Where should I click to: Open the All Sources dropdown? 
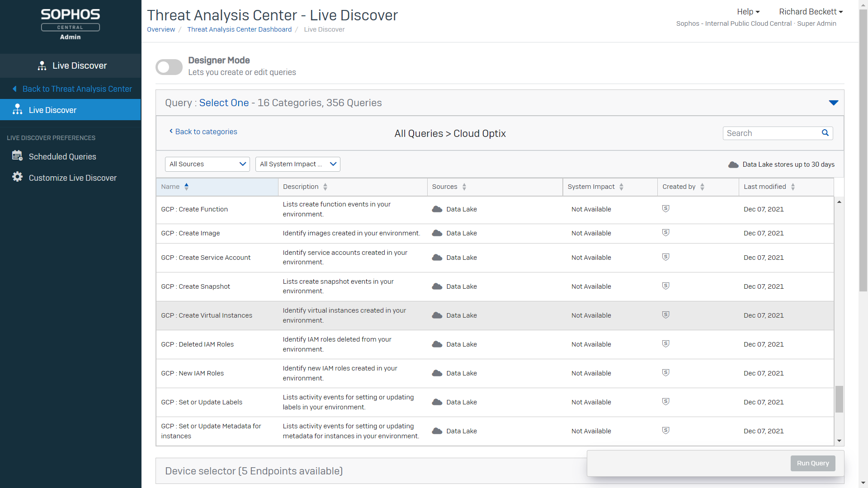208,164
